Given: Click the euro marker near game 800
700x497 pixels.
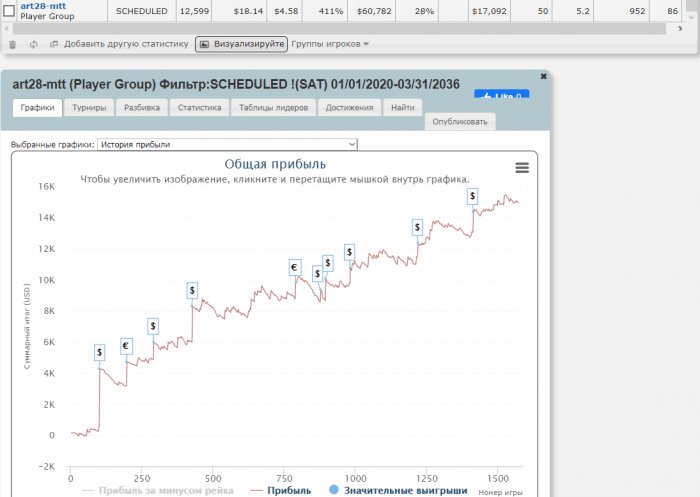Looking at the screenshot, I should point(295,267).
